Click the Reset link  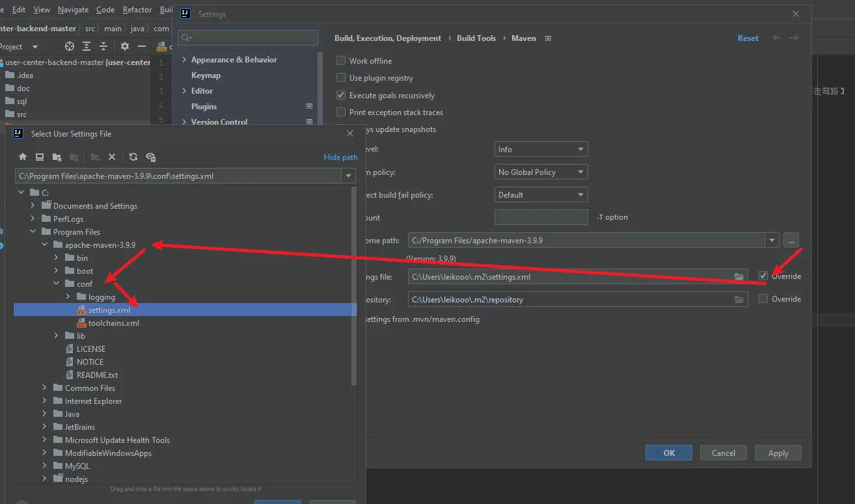click(x=748, y=38)
